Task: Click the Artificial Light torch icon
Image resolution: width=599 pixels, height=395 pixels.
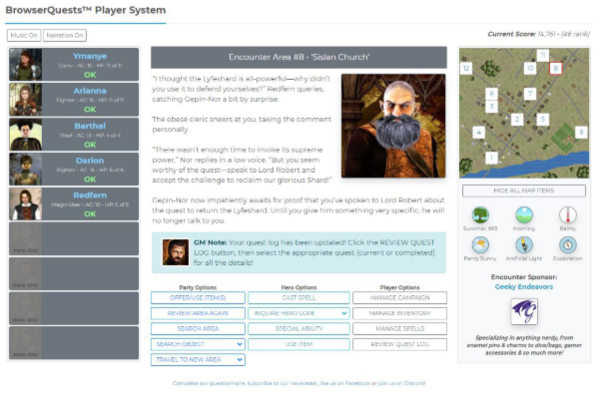Action: tap(524, 245)
